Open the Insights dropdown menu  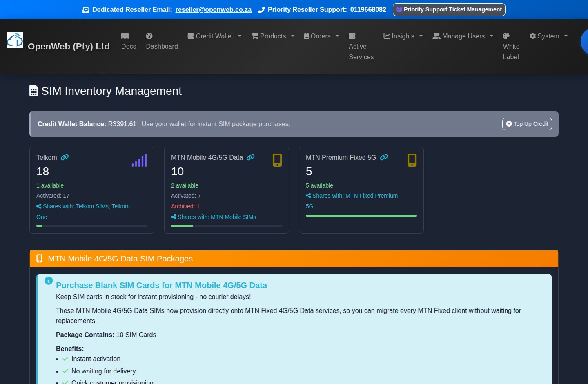403,36
